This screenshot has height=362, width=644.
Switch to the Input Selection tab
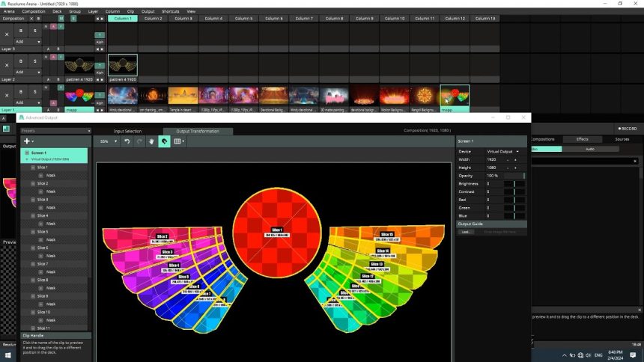pyautogui.click(x=128, y=132)
